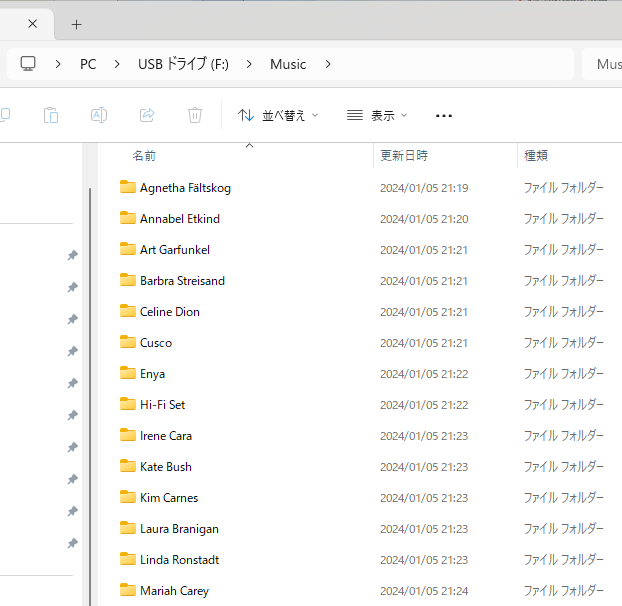622x606 pixels.
Task: Select the Celine Dion folder icon
Action: click(x=128, y=311)
